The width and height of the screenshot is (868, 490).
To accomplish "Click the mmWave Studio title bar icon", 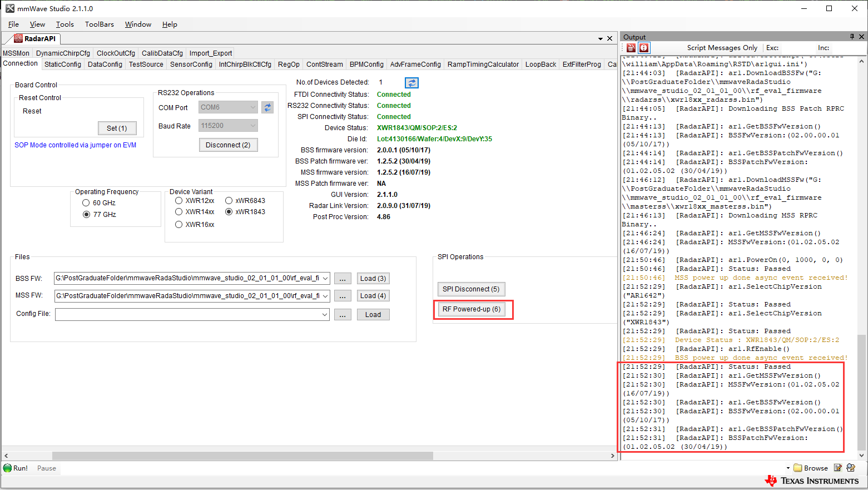I will coord(10,8).
